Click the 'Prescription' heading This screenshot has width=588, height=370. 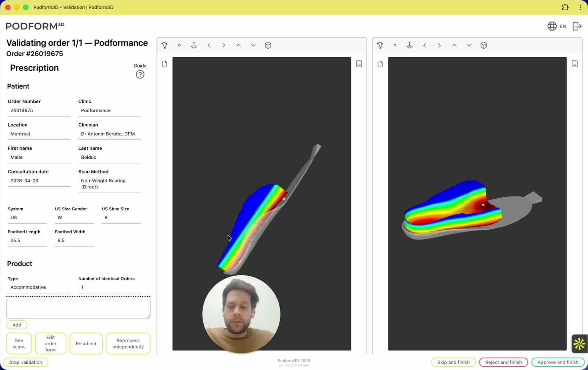point(34,68)
